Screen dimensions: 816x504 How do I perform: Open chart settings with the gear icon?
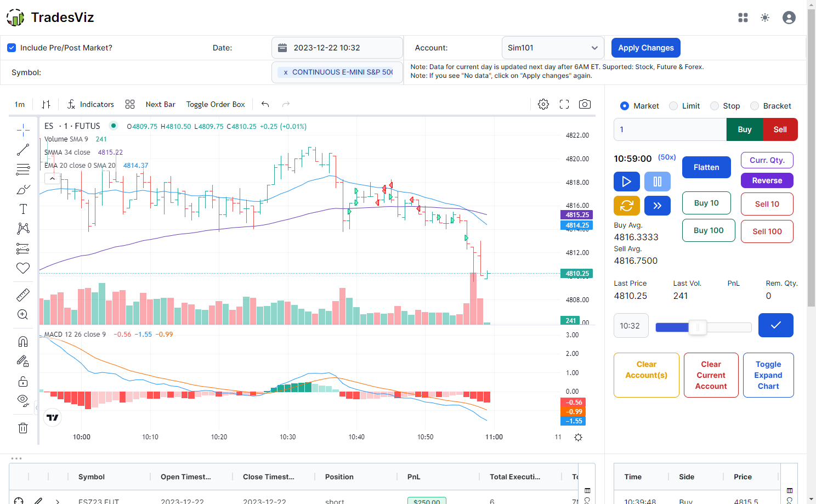[543, 104]
